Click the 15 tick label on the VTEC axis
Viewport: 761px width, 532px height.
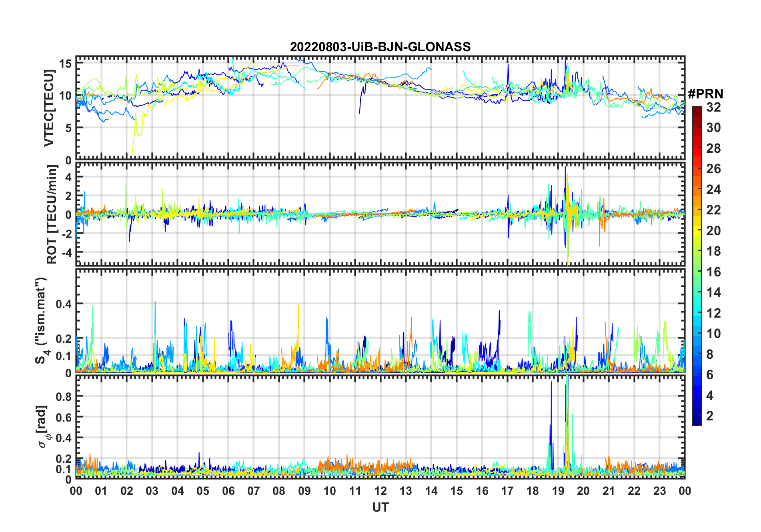coord(66,64)
